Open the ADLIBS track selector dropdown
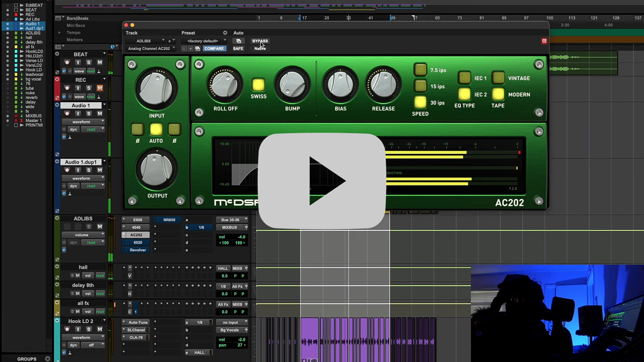 [x=146, y=41]
